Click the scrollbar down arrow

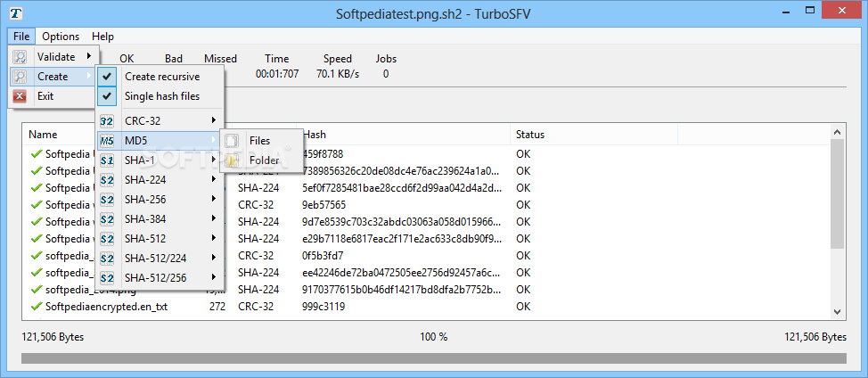coord(838,312)
